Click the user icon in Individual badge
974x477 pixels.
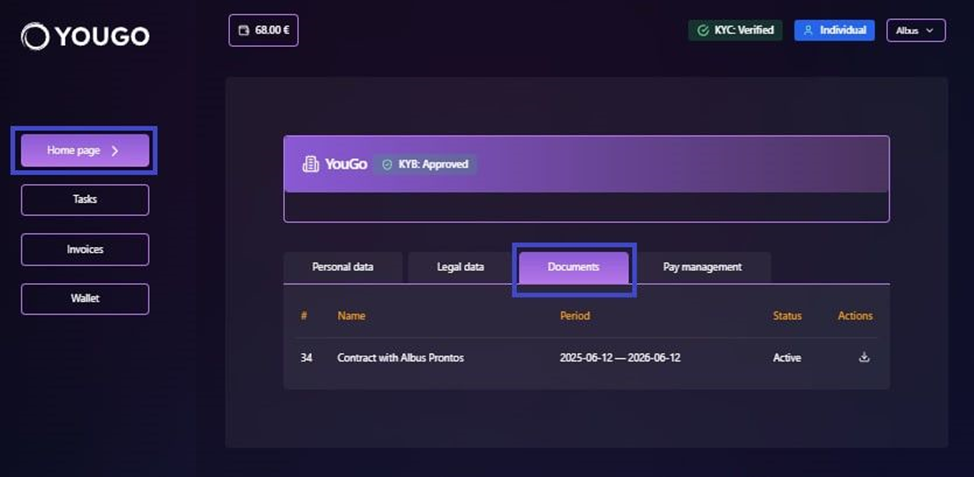pyautogui.click(x=808, y=30)
